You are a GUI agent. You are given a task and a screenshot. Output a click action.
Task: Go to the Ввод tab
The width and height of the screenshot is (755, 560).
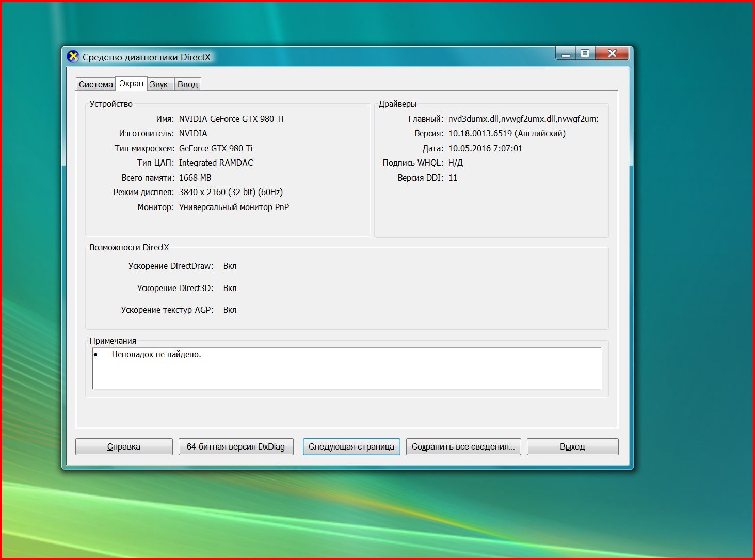pyautogui.click(x=188, y=84)
